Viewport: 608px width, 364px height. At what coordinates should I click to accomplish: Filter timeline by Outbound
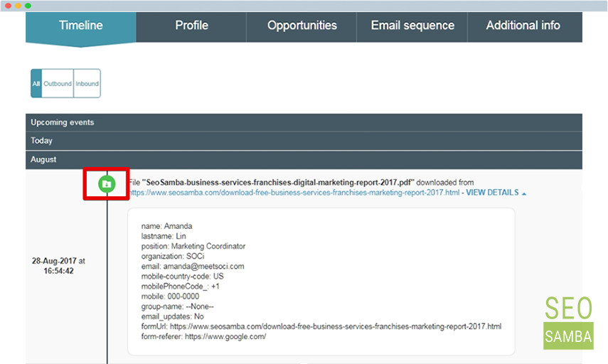coord(58,83)
